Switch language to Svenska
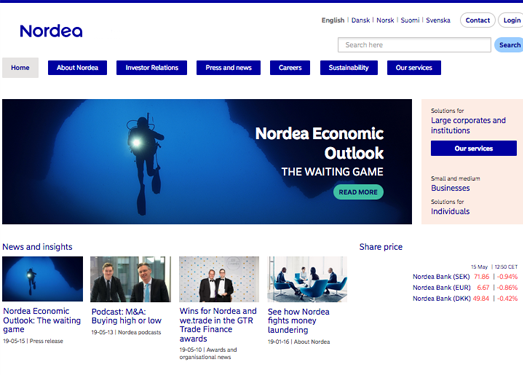The width and height of the screenshot is (523, 375). point(438,20)
